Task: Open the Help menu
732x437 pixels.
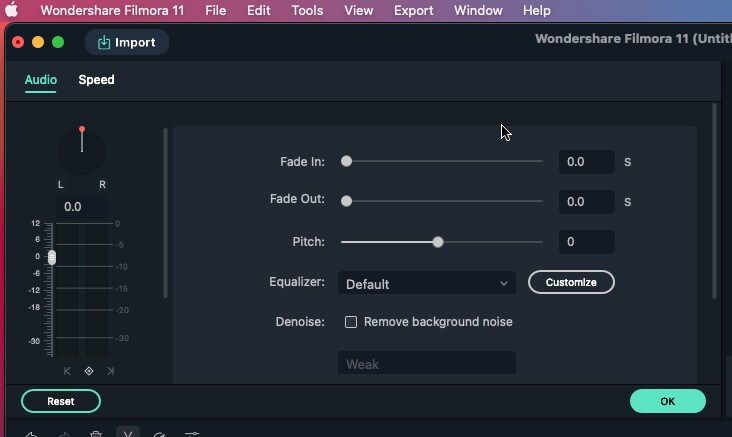Action: coord(536,10)
